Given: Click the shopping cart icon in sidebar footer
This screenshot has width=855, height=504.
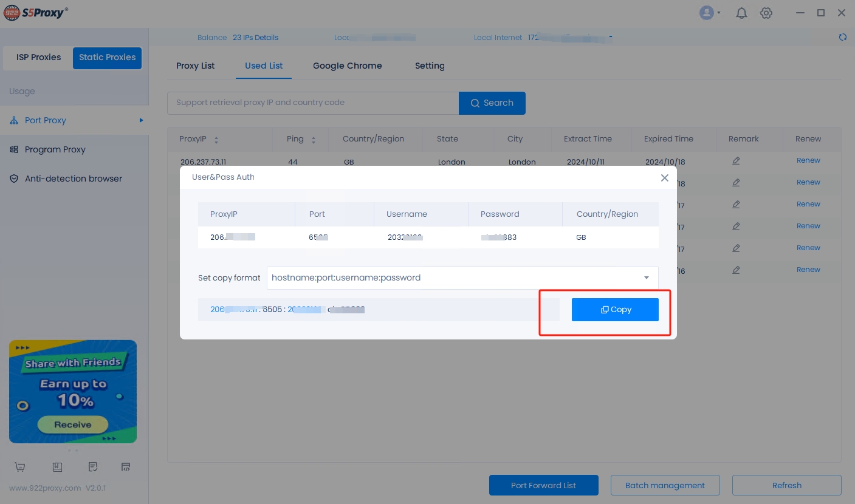Looking at the screenshot, I should pos(20,467).
